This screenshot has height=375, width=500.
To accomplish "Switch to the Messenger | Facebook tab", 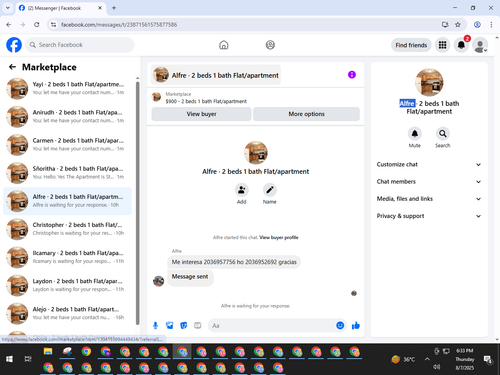I will [60, 8].
